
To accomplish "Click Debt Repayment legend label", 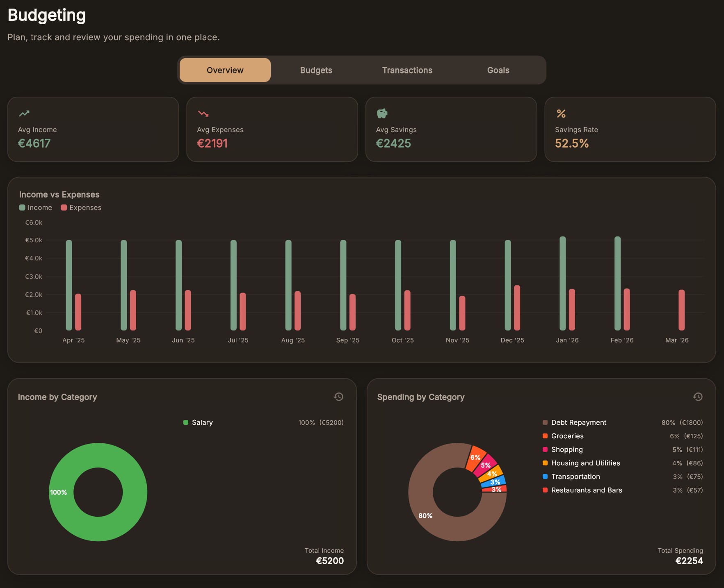I will tap(578, 422).
